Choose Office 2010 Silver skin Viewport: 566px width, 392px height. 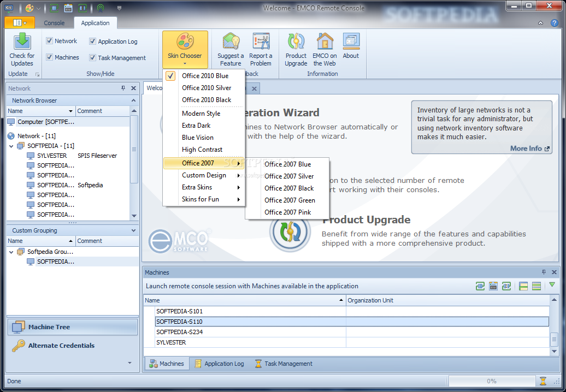pyautogui.click(x=204, y=88)
